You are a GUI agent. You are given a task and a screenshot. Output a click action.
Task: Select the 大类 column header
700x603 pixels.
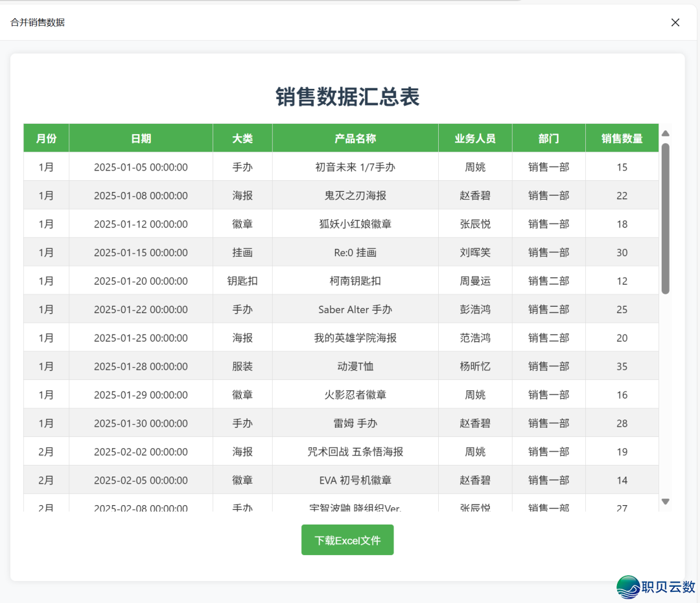[242, 139]
